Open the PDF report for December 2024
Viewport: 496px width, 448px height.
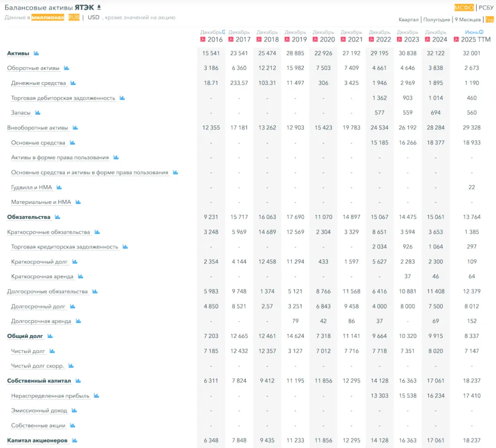pyautogui.click(x=428, y=40)
